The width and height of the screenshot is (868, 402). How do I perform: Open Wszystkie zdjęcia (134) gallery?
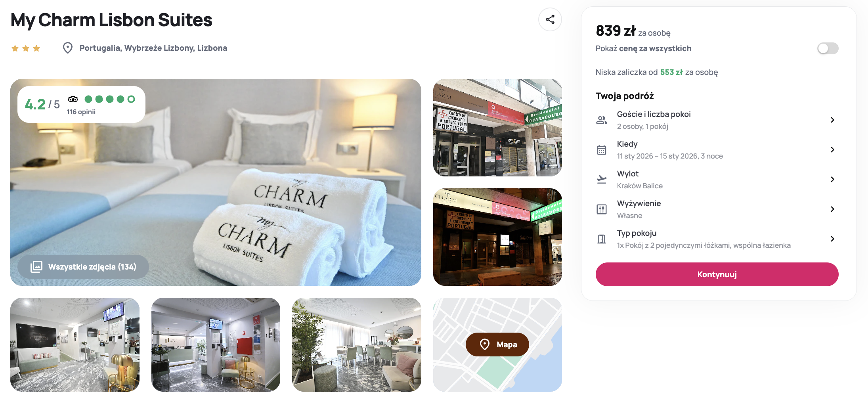83,267
